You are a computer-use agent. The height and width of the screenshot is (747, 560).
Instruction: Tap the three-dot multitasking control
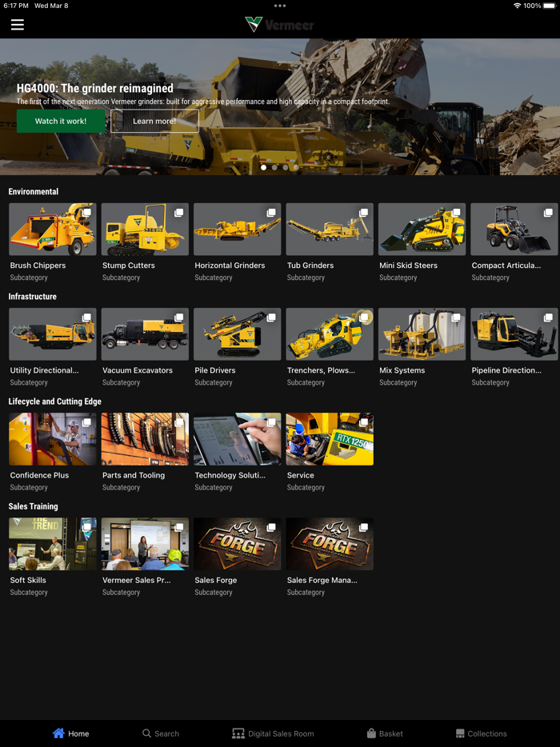point(280,6)
